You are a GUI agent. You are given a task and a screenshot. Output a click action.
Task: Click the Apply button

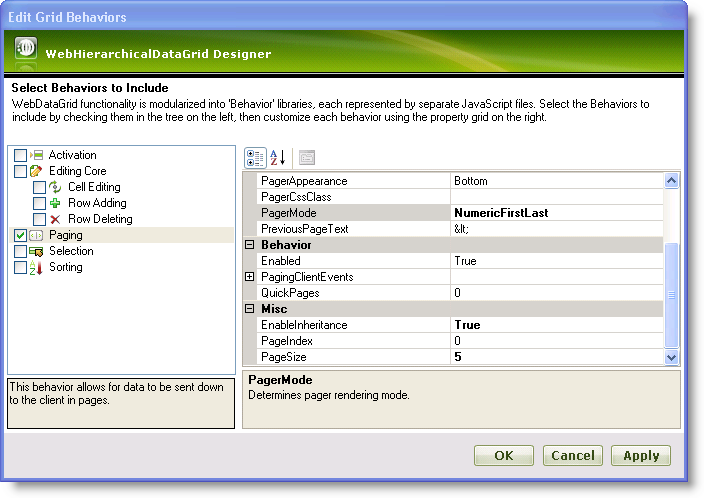click(x=641, y=456)
